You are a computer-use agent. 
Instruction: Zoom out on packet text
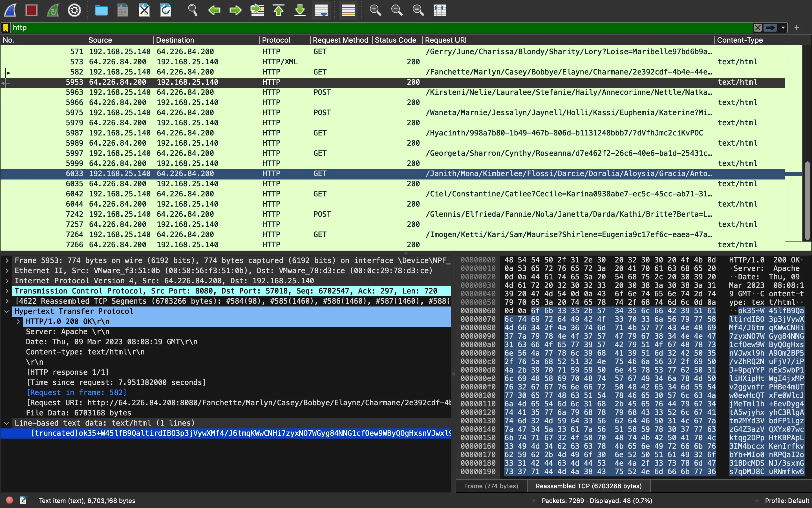pyautogui.click(x=397, y=10)
